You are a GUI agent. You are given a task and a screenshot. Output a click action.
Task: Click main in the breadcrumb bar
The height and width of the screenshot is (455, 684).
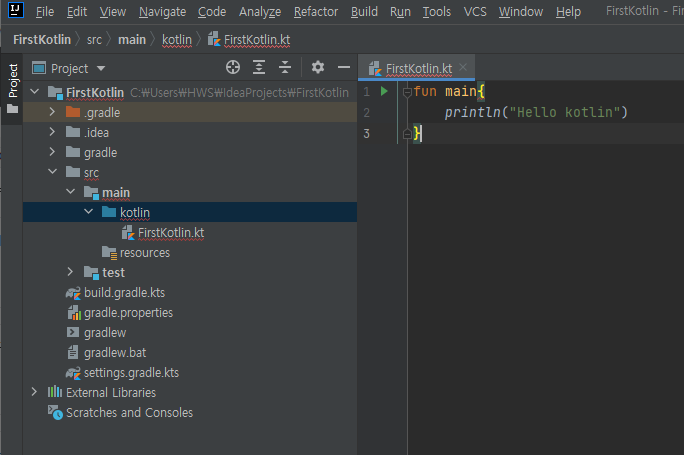pos(132,40)
